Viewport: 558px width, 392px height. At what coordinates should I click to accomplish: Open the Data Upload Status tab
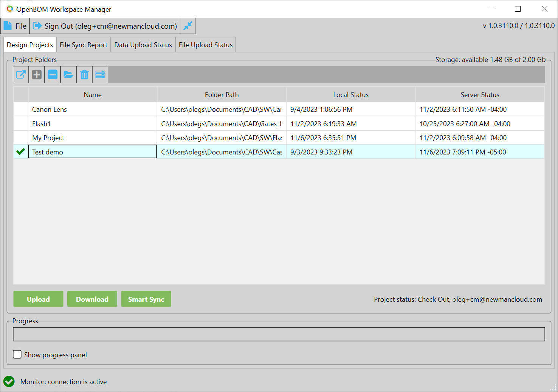[x=143, y=45]
